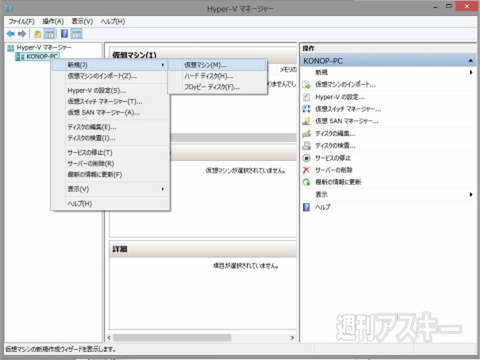Click the Forward arrow toolbar icon
This screenshot has height=360, width=480.
[x=22, y=34]
